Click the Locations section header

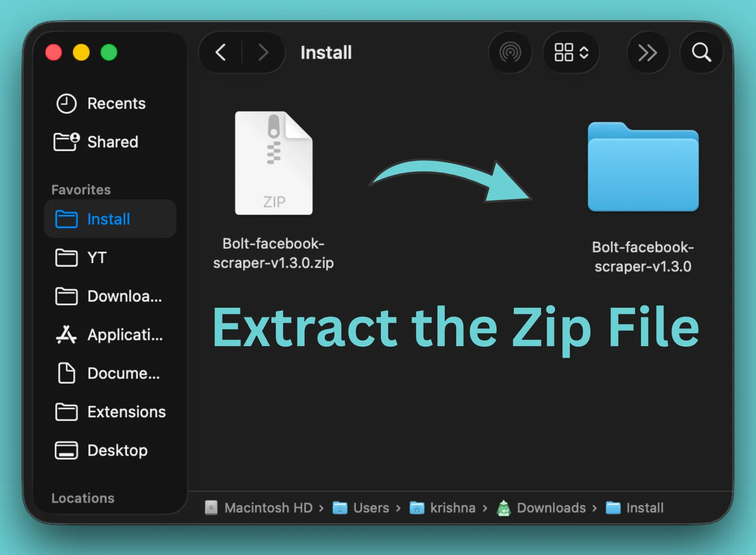click(x=83, y=498)
